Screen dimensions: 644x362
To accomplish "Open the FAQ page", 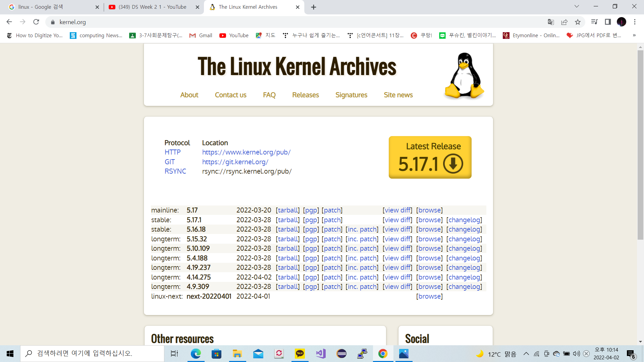I will point(269,95).
